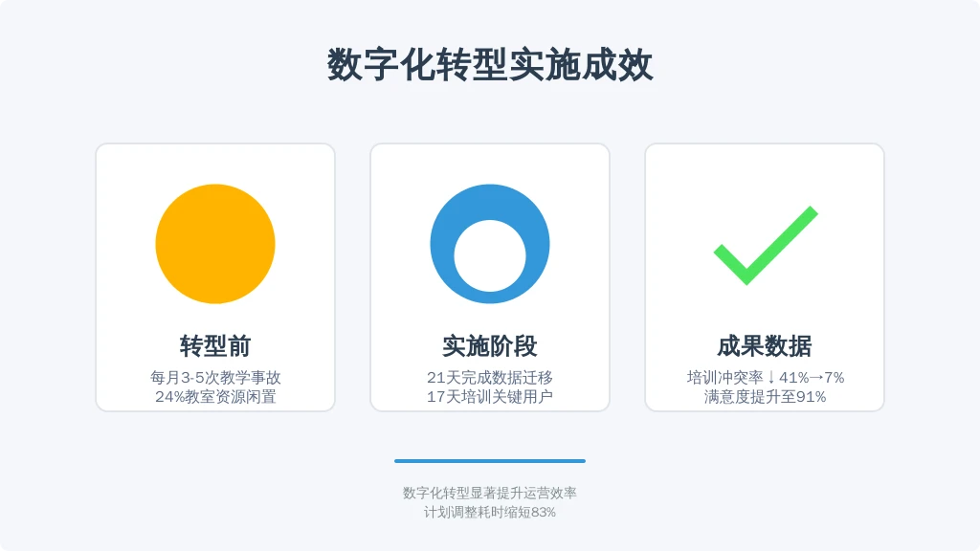The image size is (980, 551).
Task: Click the text 培训冲突率 41%→7%
Action: pyautogui.click(x=765, y=377)
